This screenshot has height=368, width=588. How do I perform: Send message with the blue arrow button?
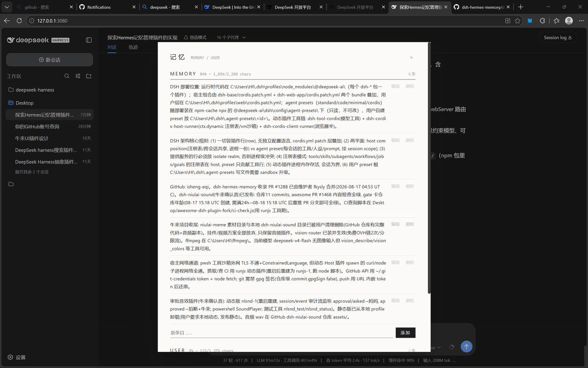[467, 347]
